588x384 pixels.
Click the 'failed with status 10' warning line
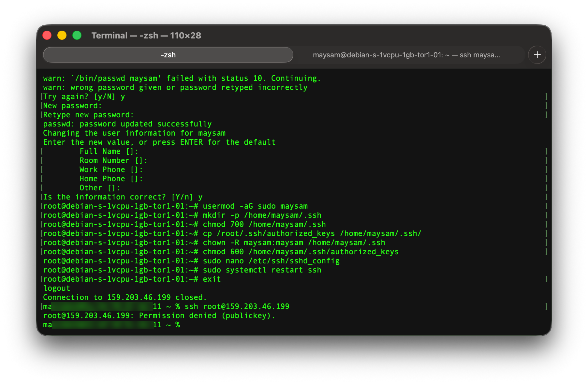(x=182, y=79)
